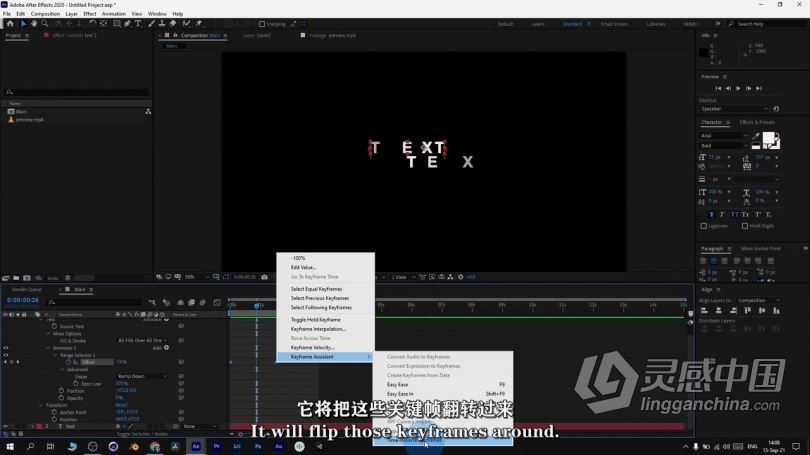Select the Eraser tool
Viewport: 810px width, 455px height.
(173, 24)
